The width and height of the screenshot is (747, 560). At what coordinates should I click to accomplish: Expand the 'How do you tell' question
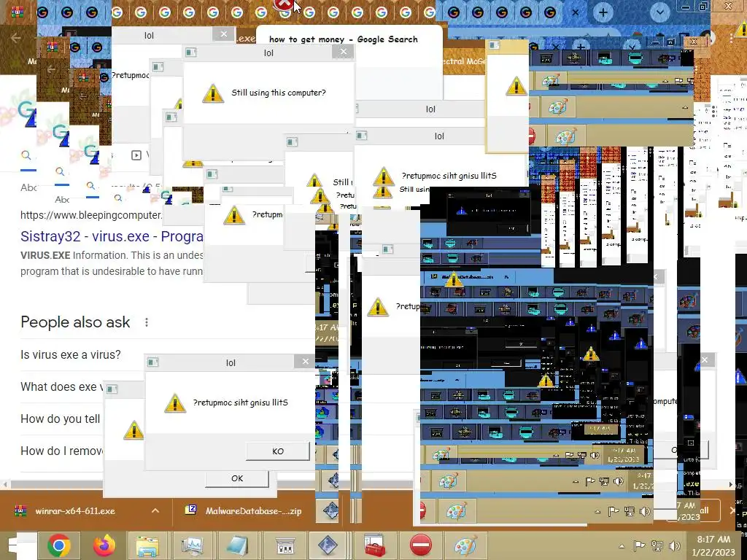click(60, 419)
